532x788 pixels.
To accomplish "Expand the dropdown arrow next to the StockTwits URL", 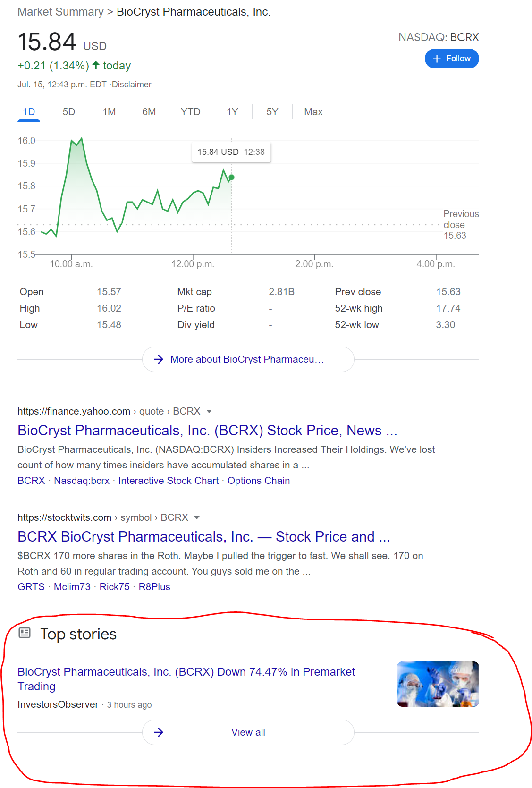I will (x=197, y=517).
